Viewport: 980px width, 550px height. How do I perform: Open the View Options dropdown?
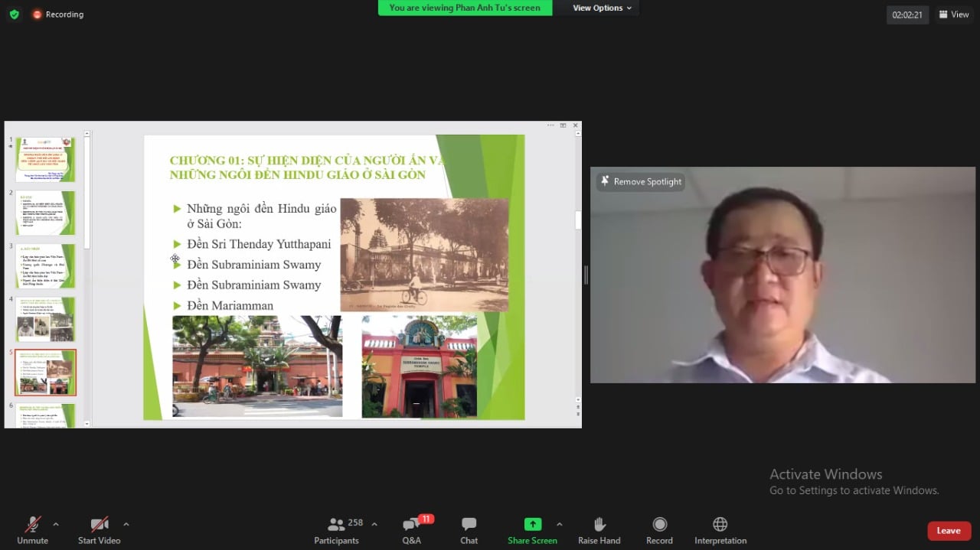coord(602,8)
